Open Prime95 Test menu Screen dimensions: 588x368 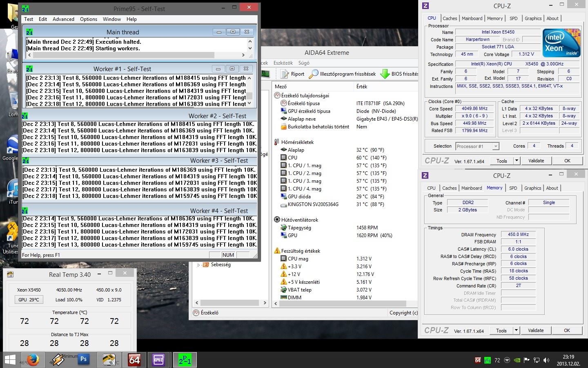pyautogui.click(x=29, y=19)
